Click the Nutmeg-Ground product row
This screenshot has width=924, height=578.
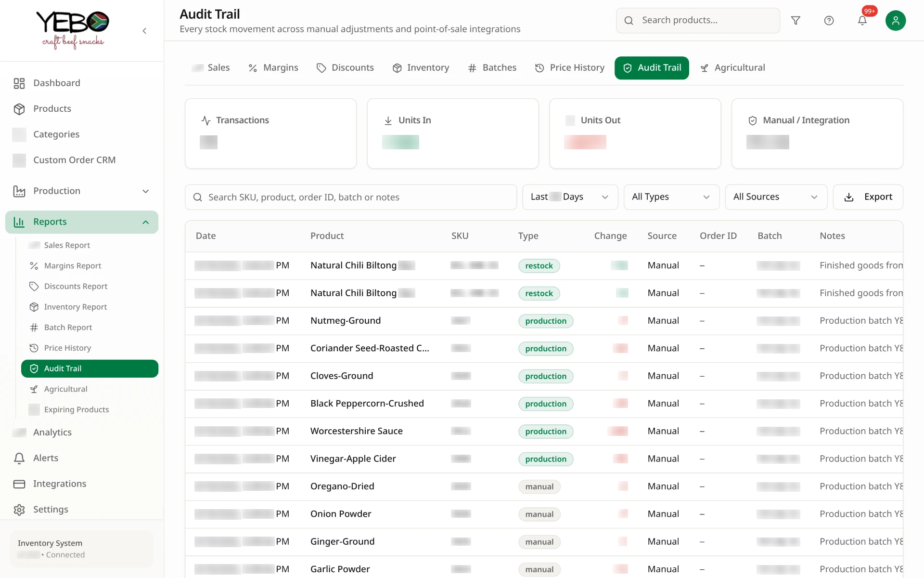(x=544, y=321)
